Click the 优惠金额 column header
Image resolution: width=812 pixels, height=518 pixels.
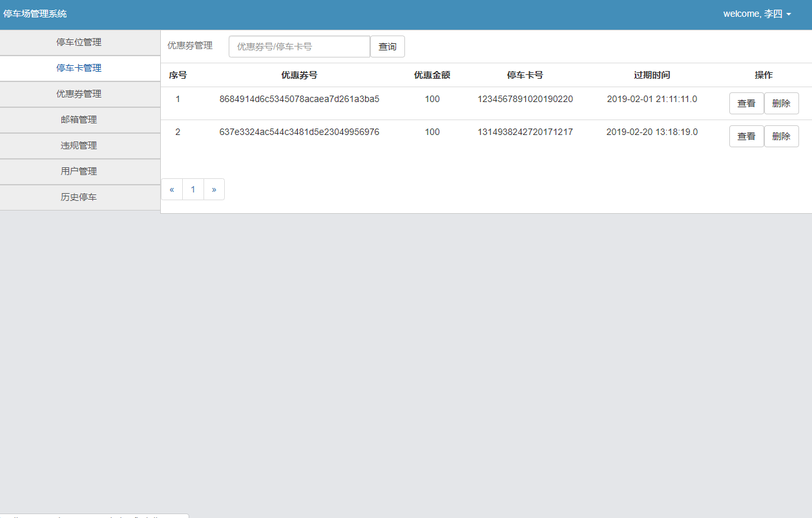click(x=432, y=75)
